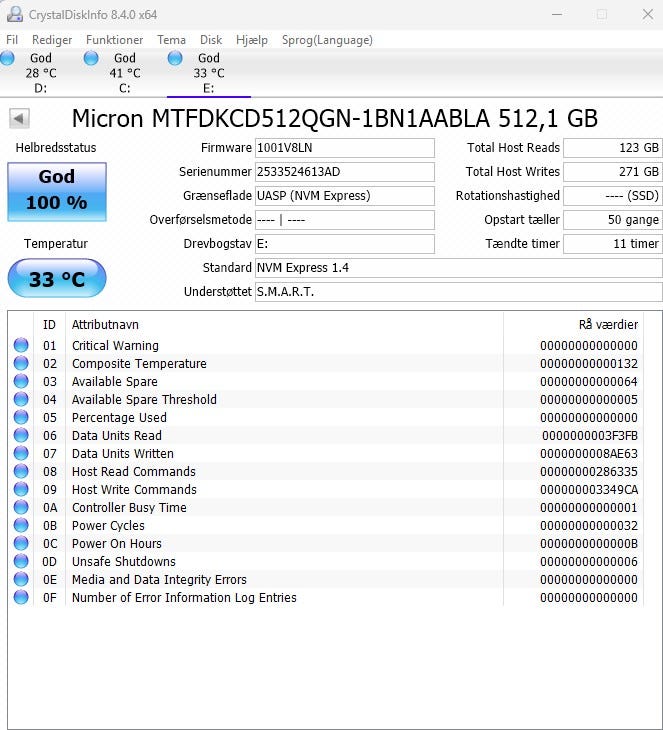
Task: Click the 33 °C temperature button
Action: coord(57,278)
